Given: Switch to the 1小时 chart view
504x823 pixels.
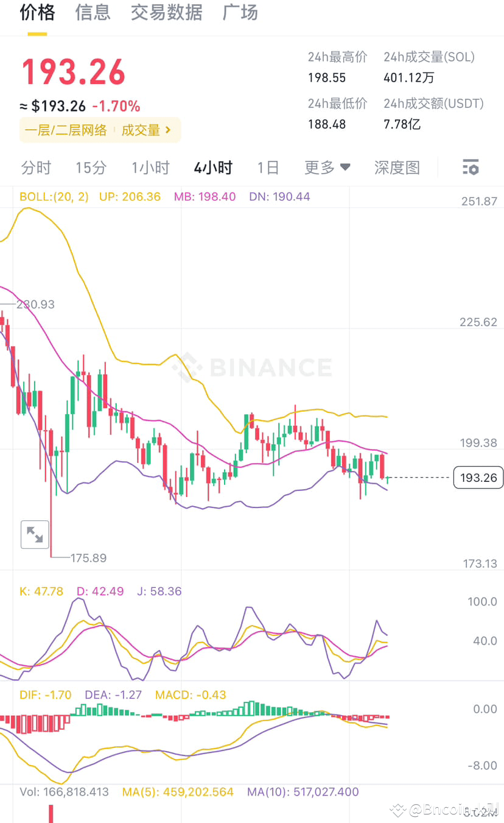Looking at the screenshot, I should pyautogui.click(x=150, y=167).
